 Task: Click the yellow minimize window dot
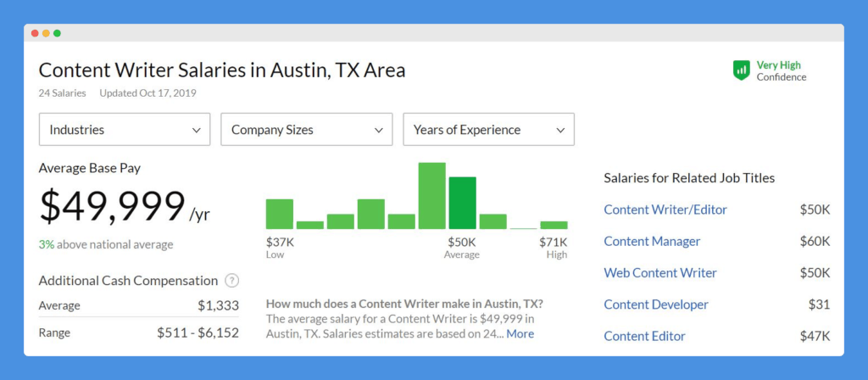point(46,33)
